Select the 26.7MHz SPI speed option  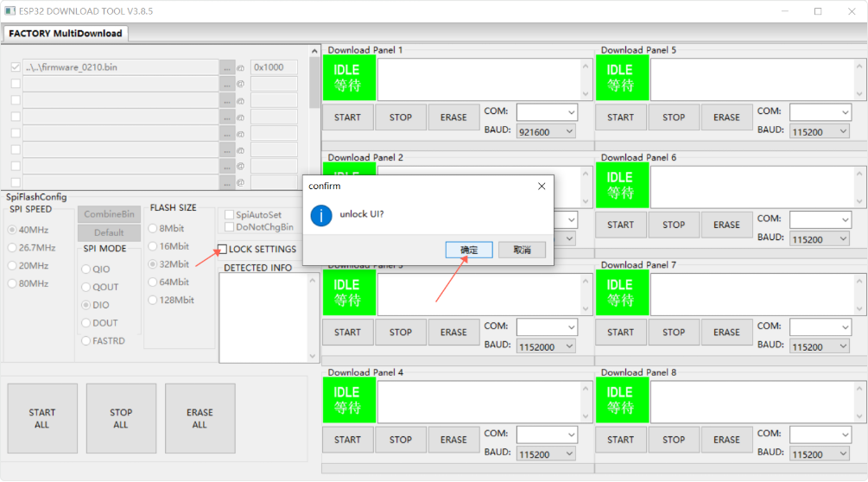coord(12,247)
